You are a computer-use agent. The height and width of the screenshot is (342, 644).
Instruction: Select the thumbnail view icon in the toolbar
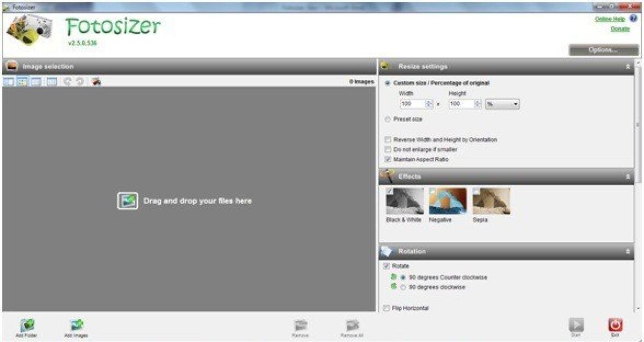coord(23,83)
